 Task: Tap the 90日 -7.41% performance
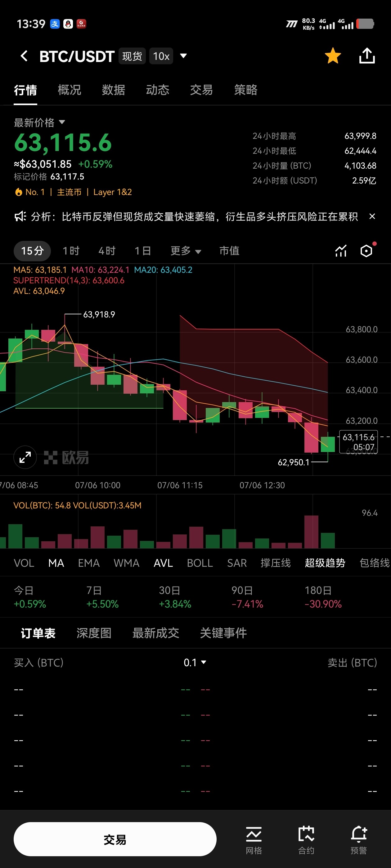click(x=247, y=597)
